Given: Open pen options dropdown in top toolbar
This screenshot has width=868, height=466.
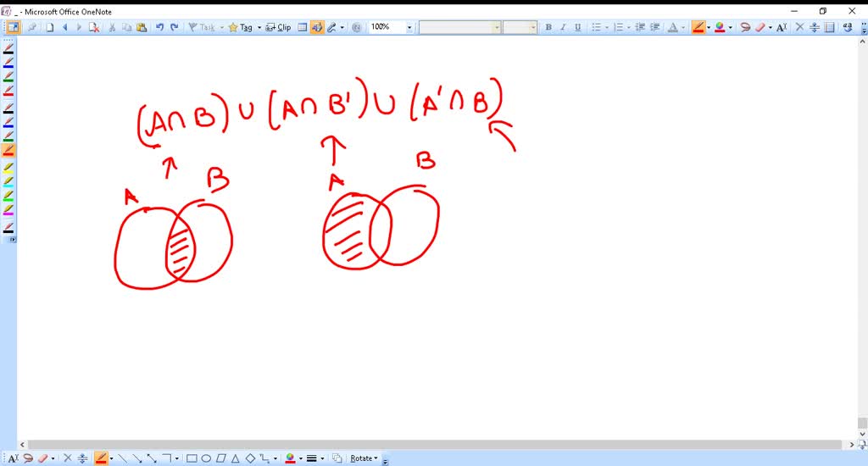Looking at the screenshot, I should click(709, 27).
